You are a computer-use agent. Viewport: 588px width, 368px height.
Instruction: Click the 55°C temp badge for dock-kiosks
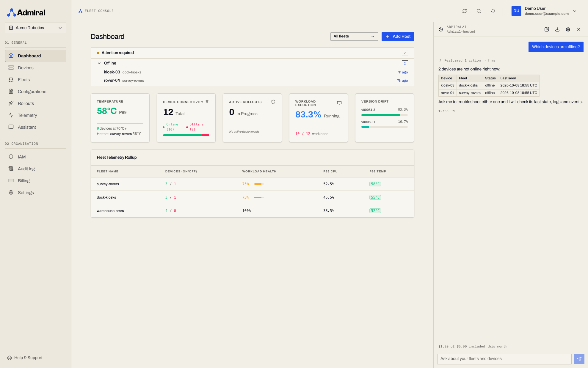coord(375,197)
